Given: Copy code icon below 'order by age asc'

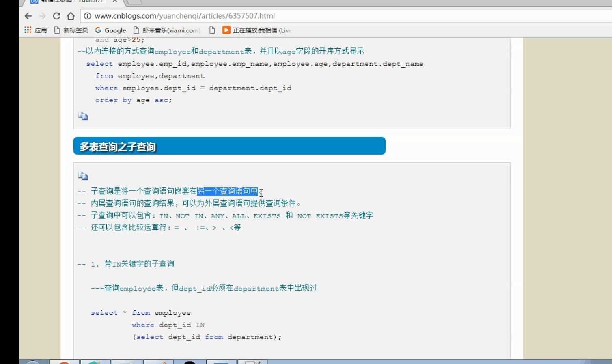Looking at the screenshot, I should tap(83, 116).
